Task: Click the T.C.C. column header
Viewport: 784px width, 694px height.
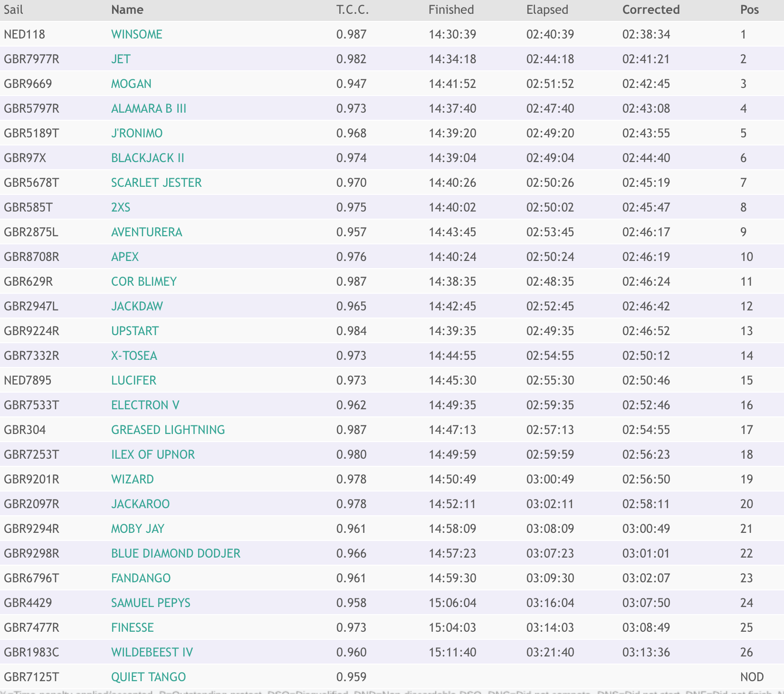Action: (x=352, y=10)
